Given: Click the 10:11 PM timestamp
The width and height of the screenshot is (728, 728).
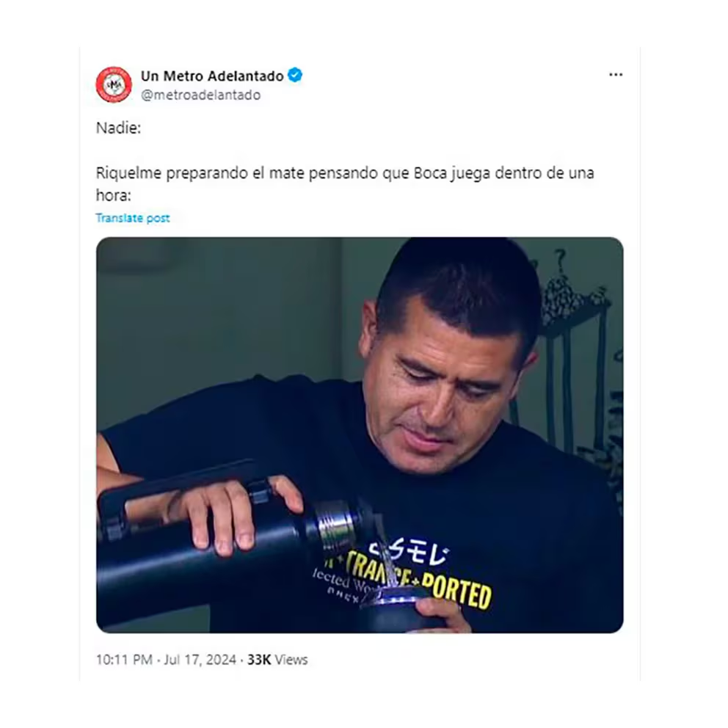Looking at the screenshot, I should (124, 660).
